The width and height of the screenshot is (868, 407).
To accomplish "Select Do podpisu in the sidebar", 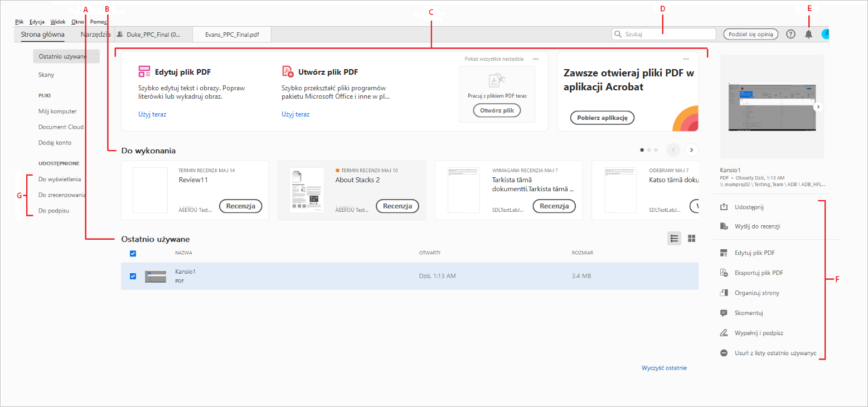I will 54,211.
